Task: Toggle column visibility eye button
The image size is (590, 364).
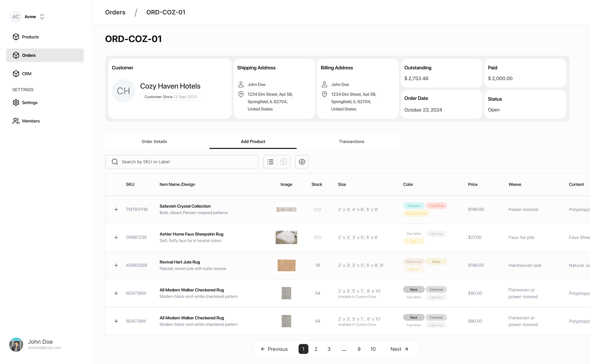Action: pos(302,162)
